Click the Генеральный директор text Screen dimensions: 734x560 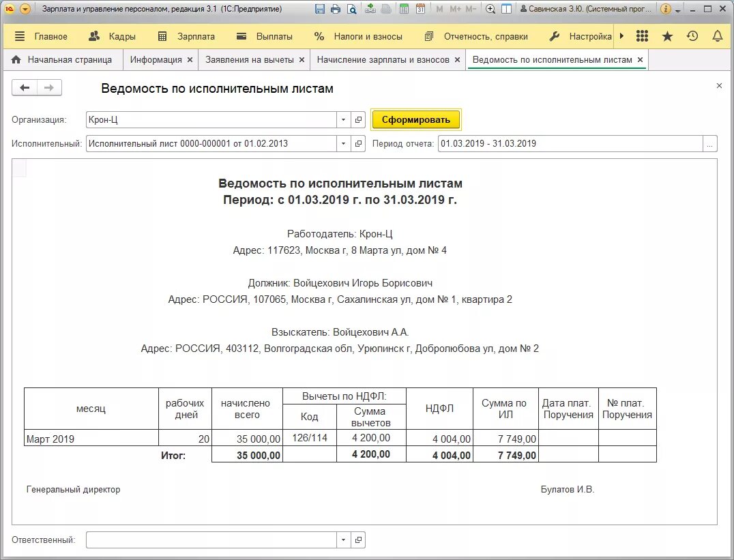[74, 489]
